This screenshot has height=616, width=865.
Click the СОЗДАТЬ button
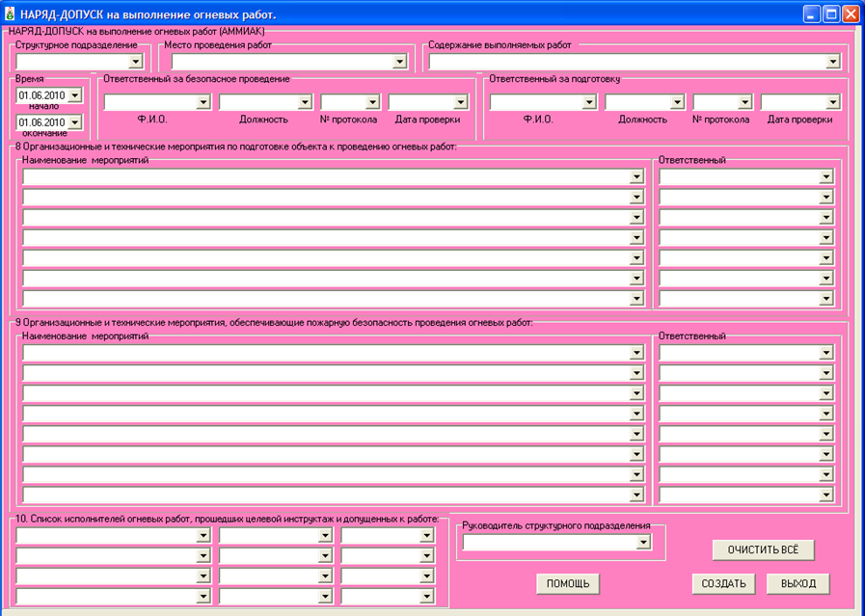point(724,583)
